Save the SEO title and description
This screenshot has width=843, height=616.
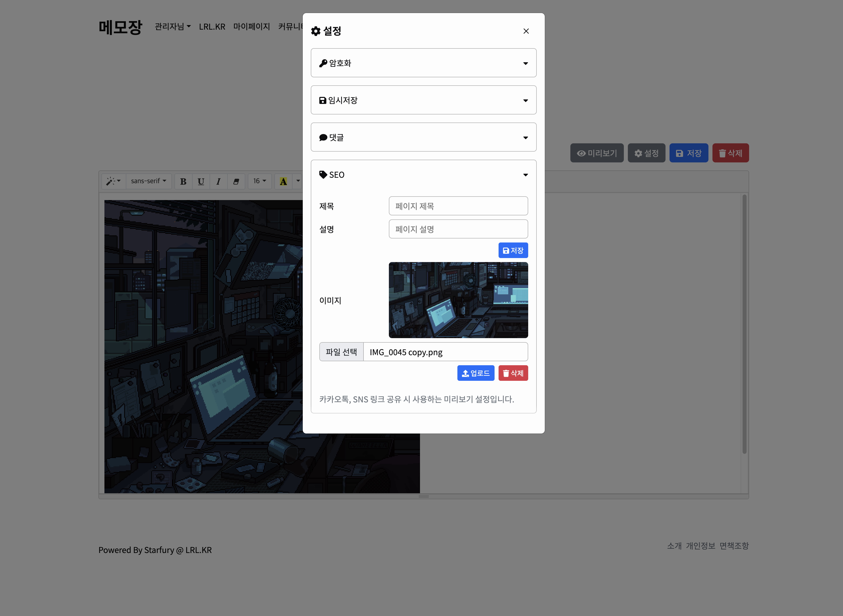point(513,250)
